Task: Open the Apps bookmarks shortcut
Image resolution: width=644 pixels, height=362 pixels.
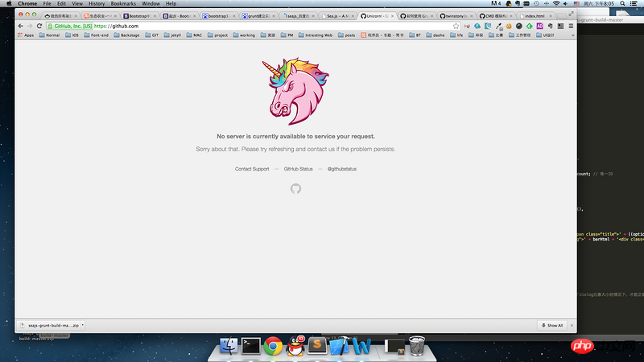Action: coord(26,35)
